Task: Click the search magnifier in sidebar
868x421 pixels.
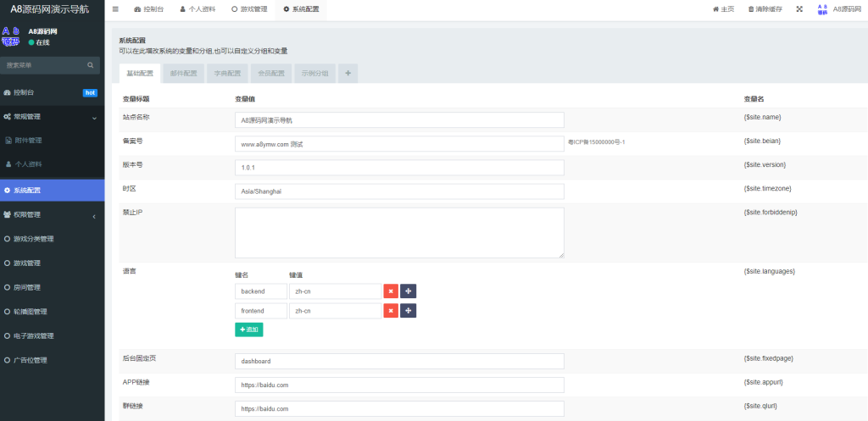Action: [90, 65]
